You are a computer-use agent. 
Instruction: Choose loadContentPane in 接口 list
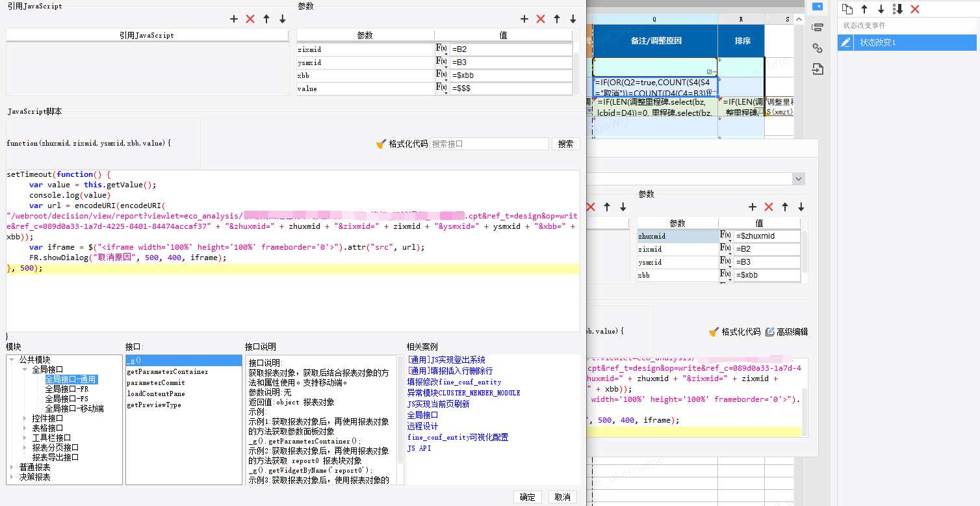click(x=156, y=394)
